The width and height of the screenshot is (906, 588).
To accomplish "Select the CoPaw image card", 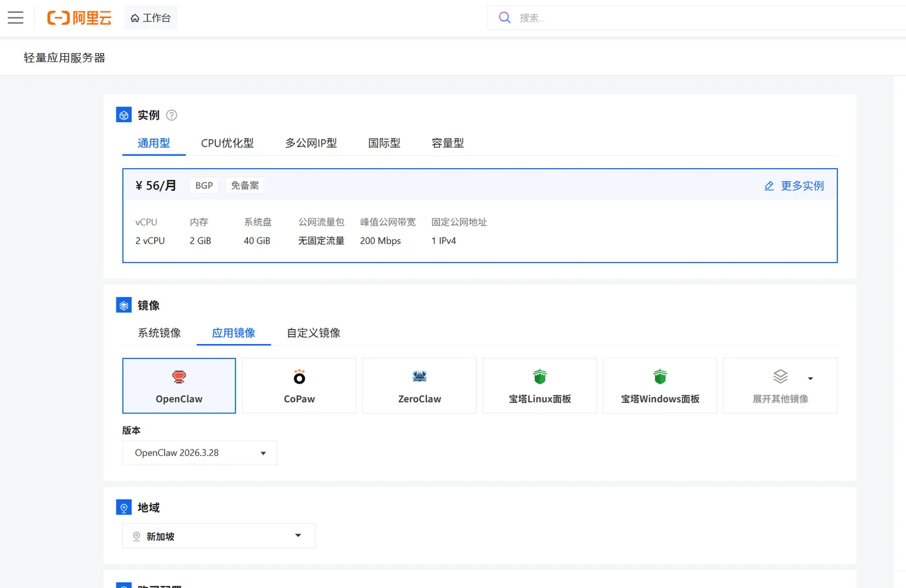I will coord(299,386).
